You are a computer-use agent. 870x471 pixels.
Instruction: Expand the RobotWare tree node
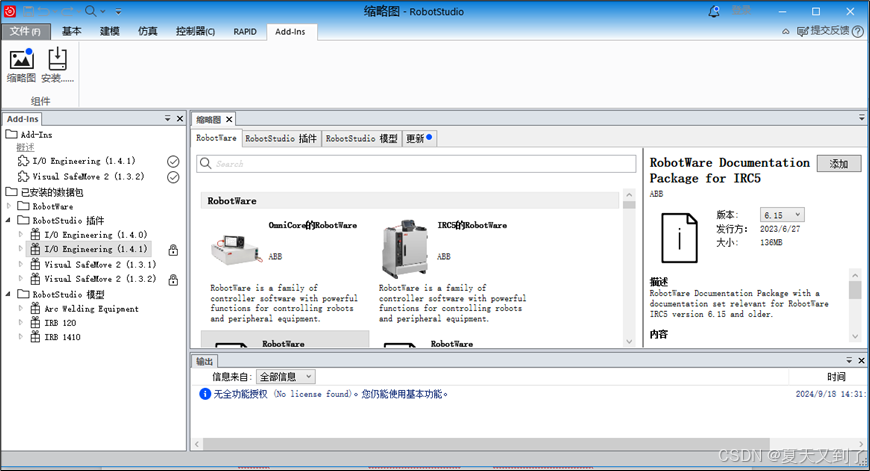tap(9, 206)
